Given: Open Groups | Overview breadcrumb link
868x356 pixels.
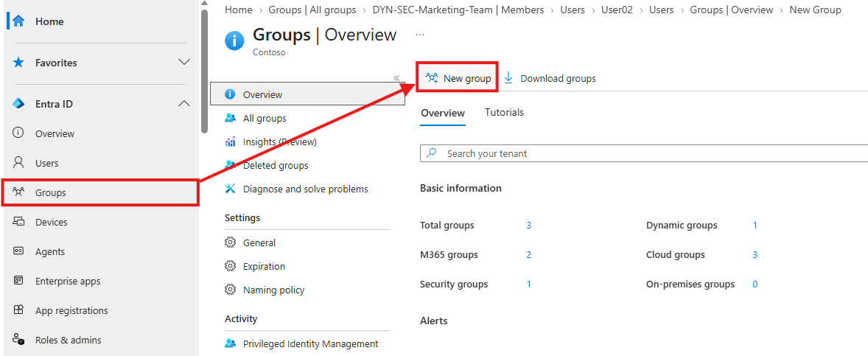Looking at the screenshot, I should pos(731,10).
